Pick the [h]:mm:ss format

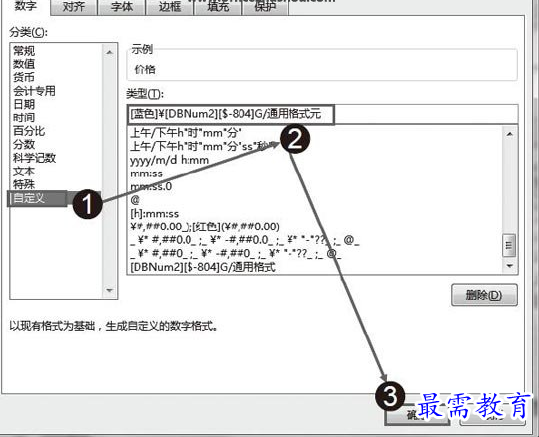[155, 214]
